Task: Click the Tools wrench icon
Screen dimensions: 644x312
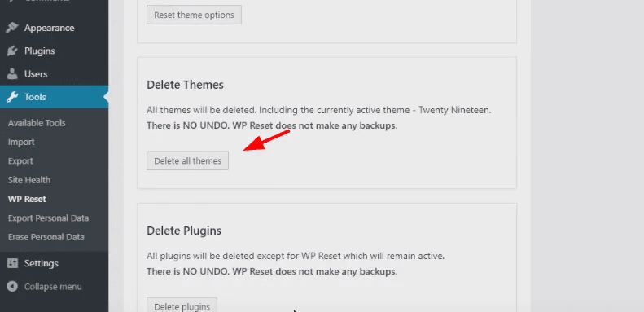Action: click(12, 97)
